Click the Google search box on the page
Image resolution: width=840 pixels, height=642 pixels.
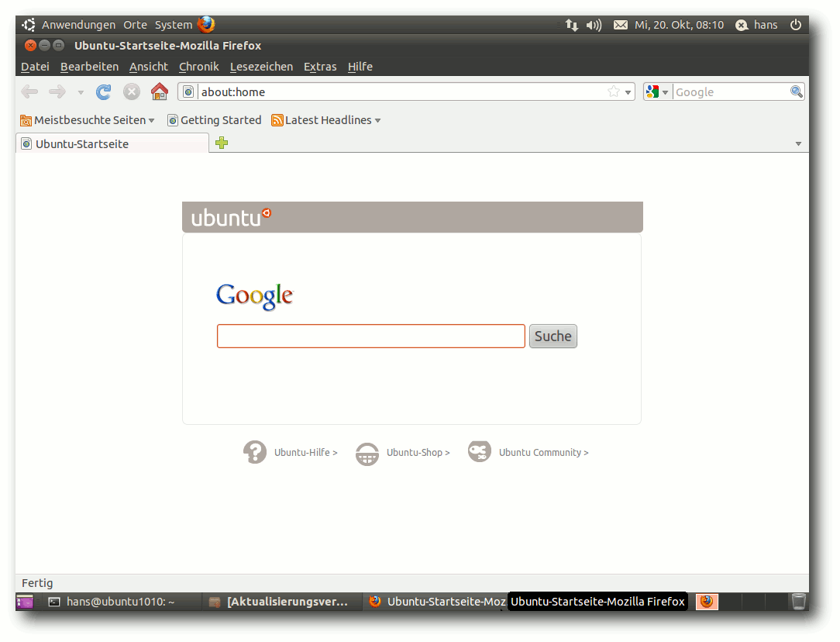tap(370, 336)
